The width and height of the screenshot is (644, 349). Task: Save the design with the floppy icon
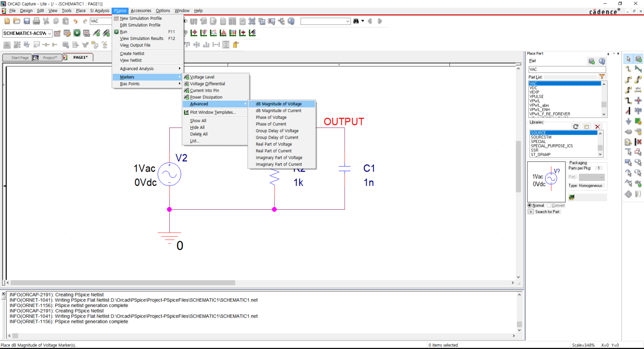(27, 21)
